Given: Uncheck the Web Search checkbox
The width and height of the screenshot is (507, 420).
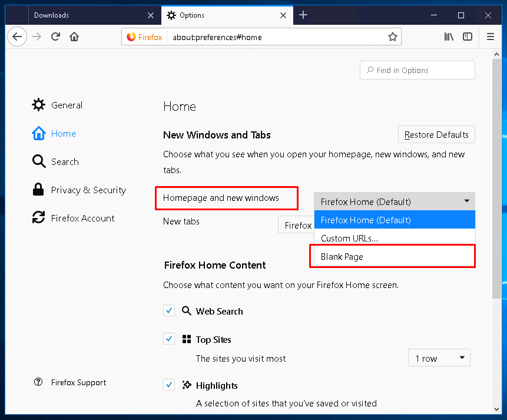Looking at the screenshot, I should 169,310.
